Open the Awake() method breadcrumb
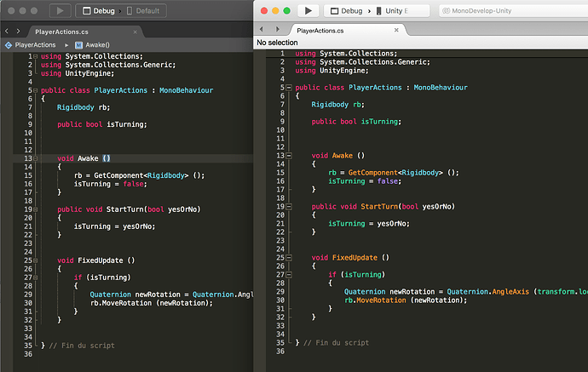Image resolution: width=588 pixels, height=372 pixels. coord(97,45)
